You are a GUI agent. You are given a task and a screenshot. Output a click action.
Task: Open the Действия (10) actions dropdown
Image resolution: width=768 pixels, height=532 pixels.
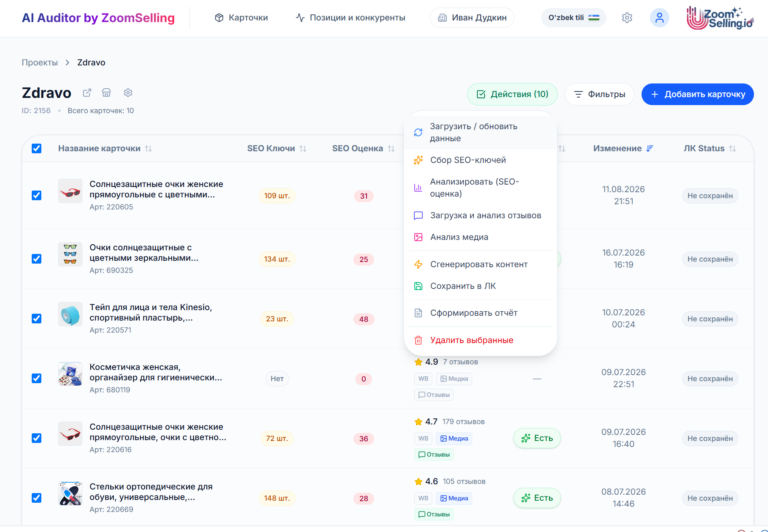pos(512,94)
